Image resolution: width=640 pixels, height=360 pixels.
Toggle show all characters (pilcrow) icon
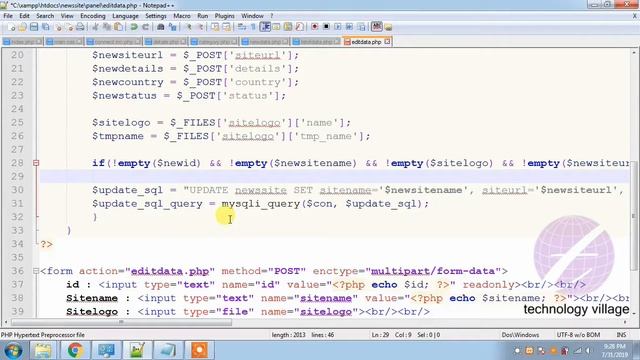tap(253, 27)
